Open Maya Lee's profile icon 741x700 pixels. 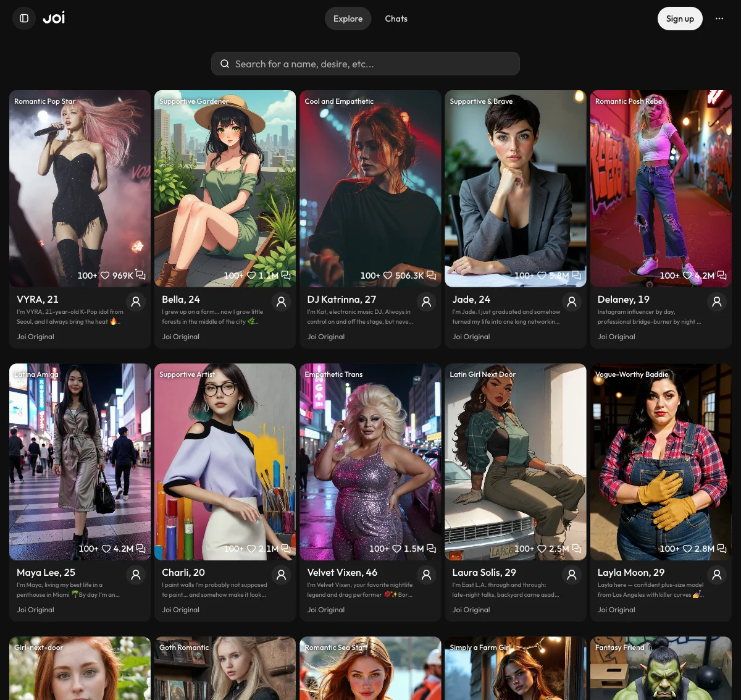pos(136,575)
